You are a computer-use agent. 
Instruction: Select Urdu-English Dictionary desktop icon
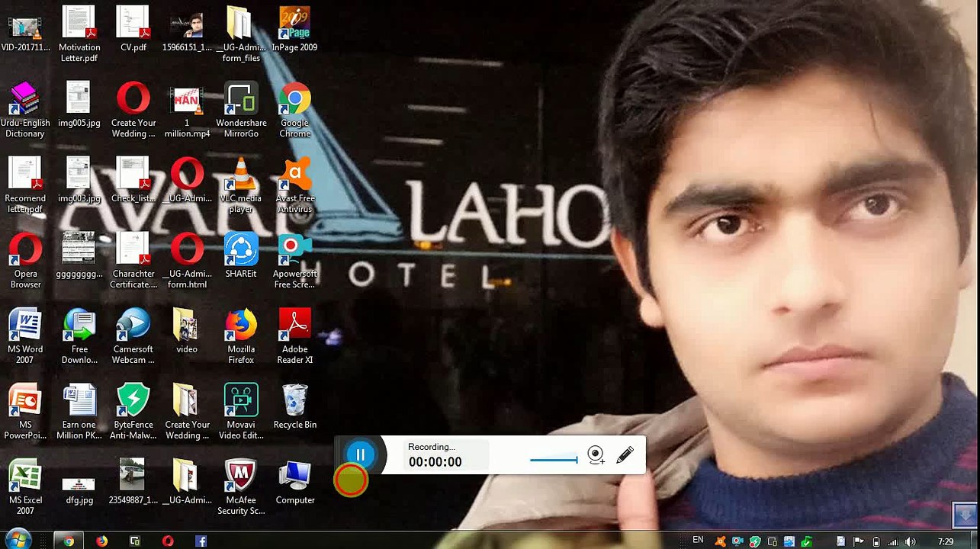tap(25, 111)
